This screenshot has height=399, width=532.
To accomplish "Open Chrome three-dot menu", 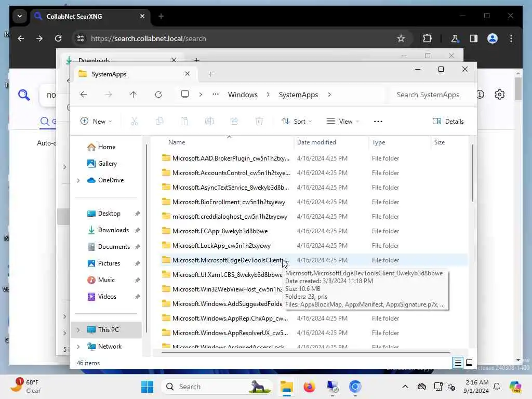I will tap(511, 38).
